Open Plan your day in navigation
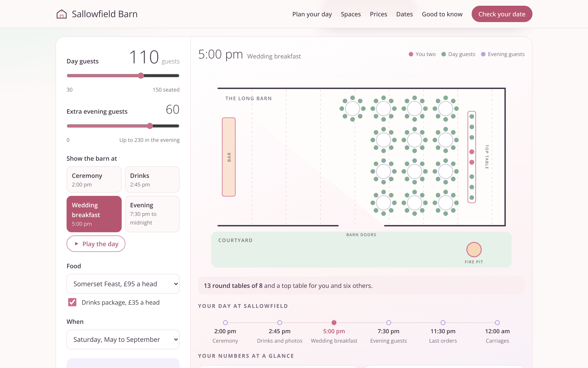 [x=312, y=14]
